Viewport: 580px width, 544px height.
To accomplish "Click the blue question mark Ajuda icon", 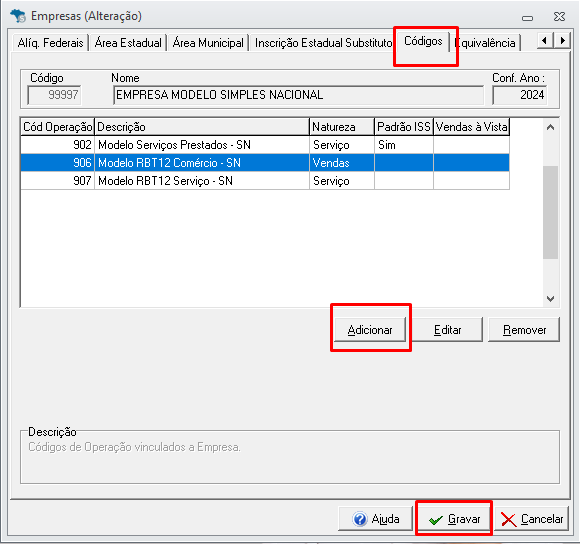I will click(x=360, y=519).
